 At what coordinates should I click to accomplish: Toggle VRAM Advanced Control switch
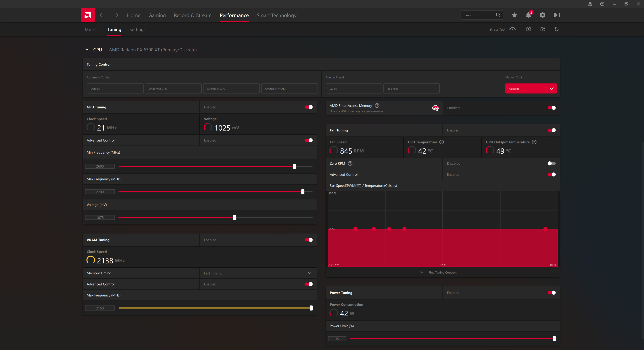tap(309, 284)
